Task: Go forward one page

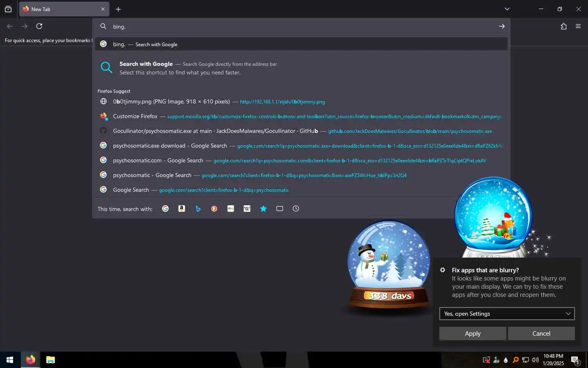Action: (24, 26)
